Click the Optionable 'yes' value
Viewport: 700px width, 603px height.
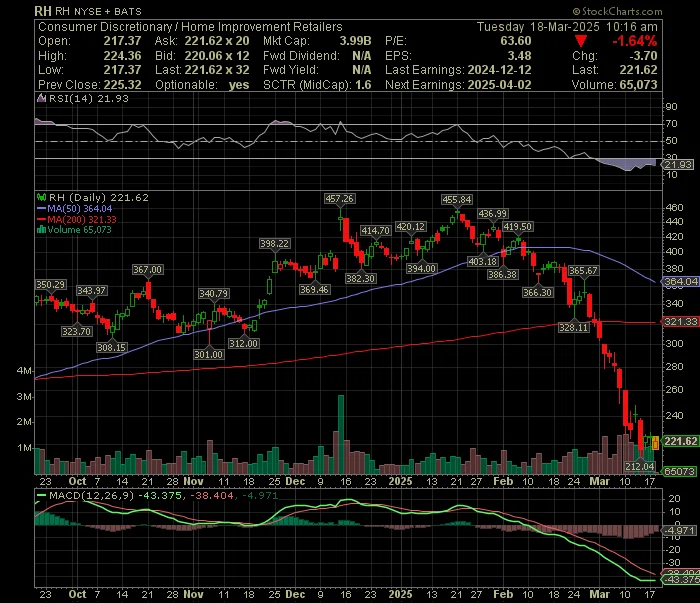(x=239, y=85)
